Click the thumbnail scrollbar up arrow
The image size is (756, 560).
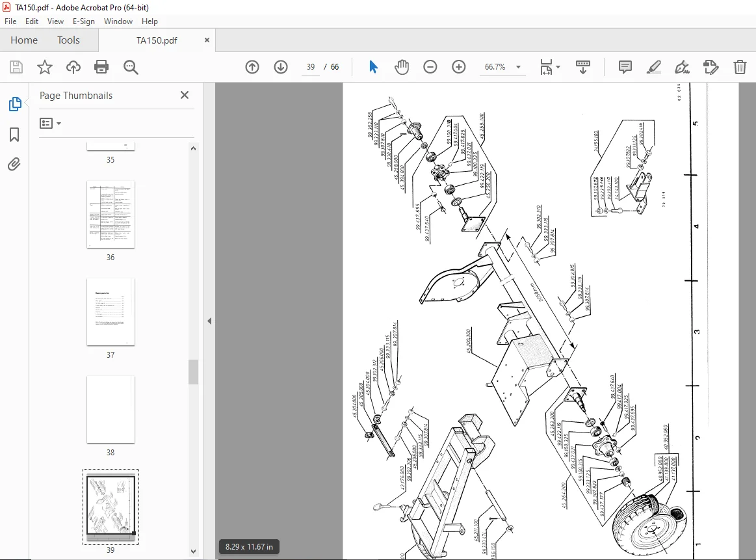click(x=193, y=148)
